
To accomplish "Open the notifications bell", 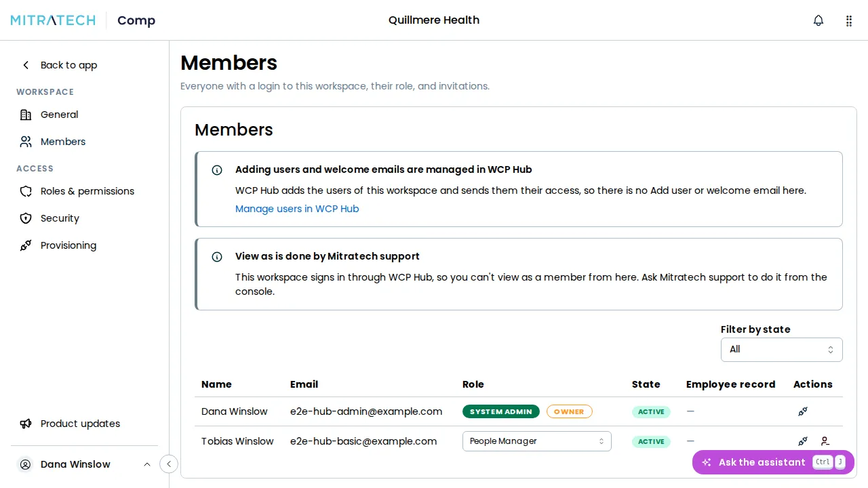I will (x=818, y=20).
